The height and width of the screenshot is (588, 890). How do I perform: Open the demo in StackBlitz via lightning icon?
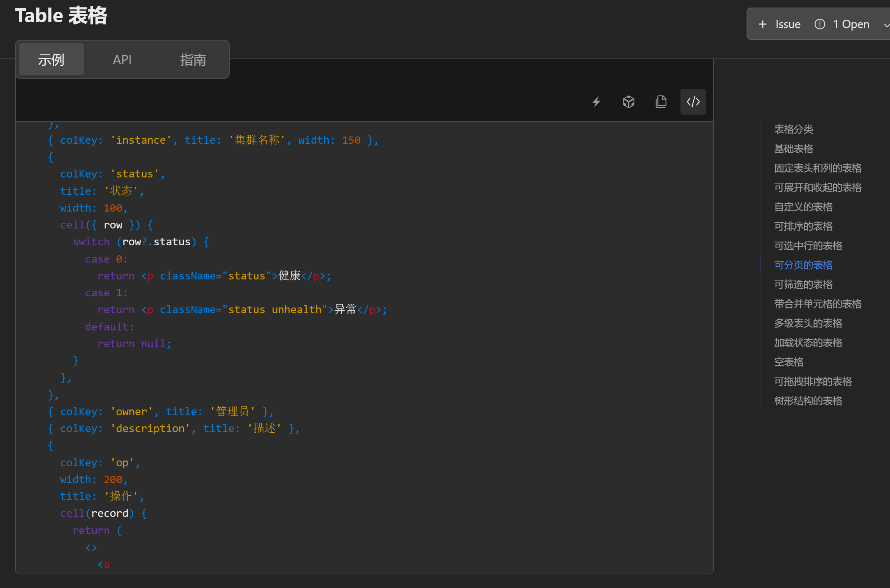point(596,102)
